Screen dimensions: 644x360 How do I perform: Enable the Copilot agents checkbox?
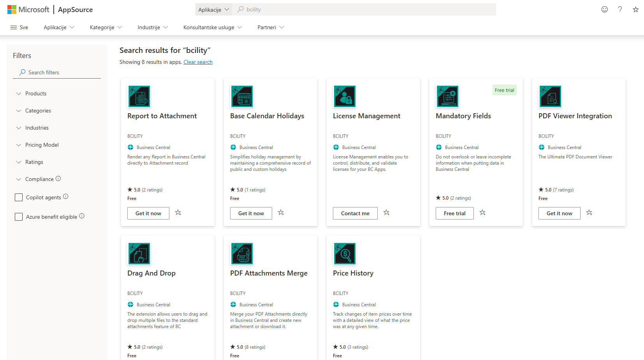pos(19,197)
